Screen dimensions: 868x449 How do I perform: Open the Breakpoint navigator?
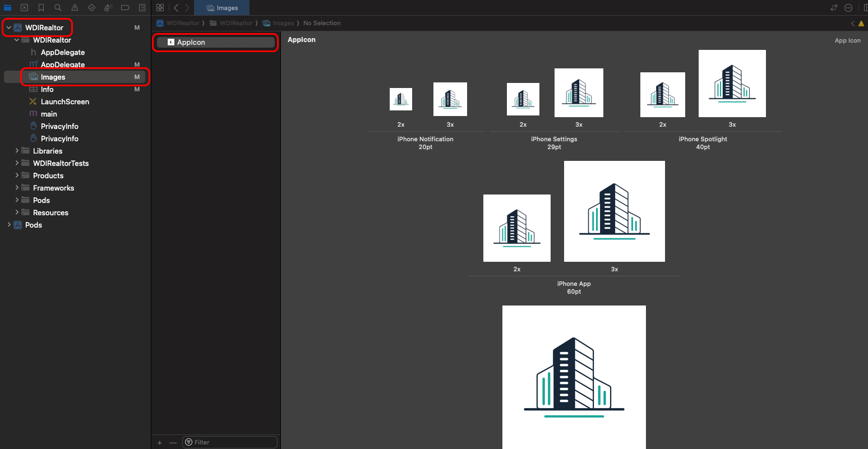coord(125,8)
